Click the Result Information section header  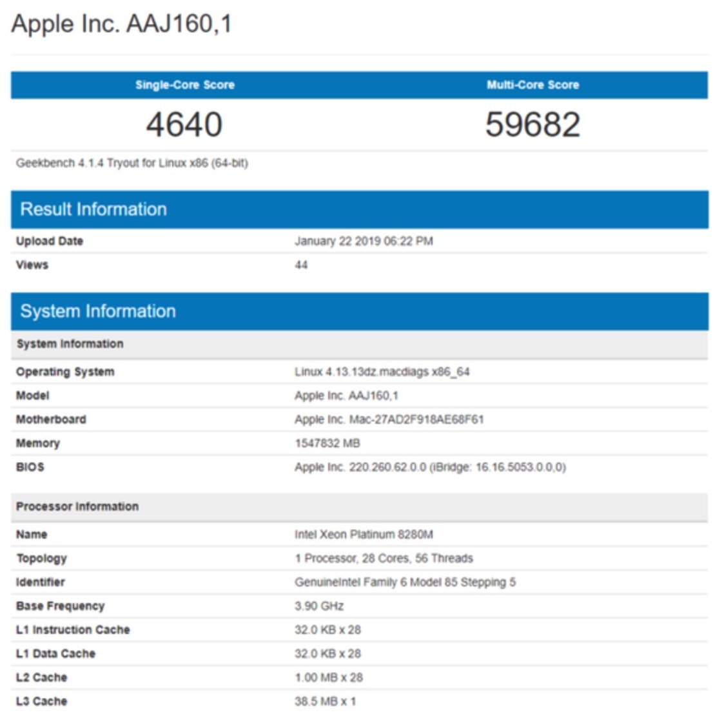tap(360, 209)
